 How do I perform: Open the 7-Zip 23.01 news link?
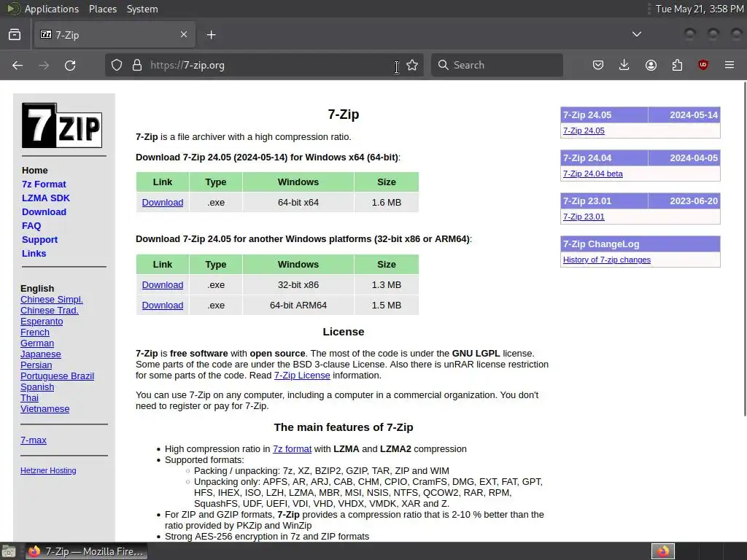(584, 217)
